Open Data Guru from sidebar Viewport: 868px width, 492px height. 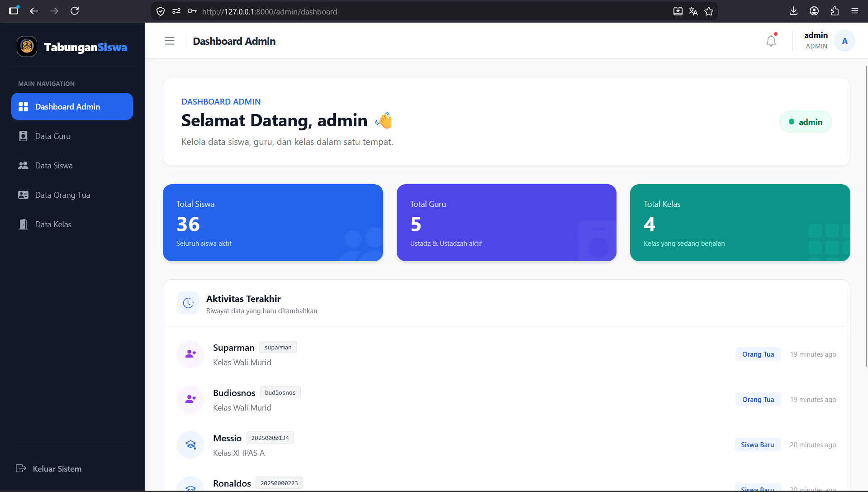point(72,136)
